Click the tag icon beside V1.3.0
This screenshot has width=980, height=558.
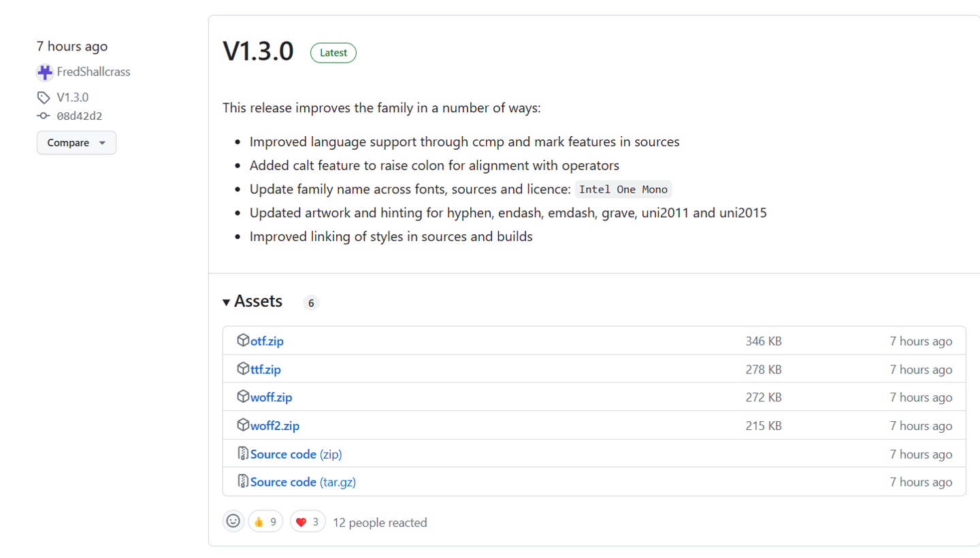point(42,97)
